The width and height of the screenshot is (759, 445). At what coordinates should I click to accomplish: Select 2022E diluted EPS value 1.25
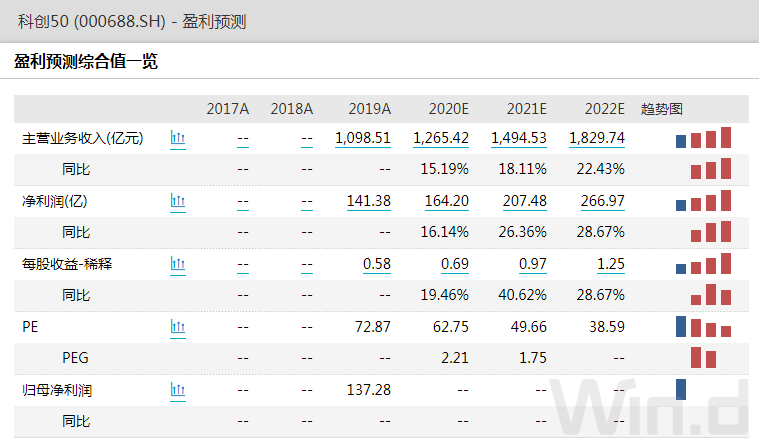pos(611,264)
